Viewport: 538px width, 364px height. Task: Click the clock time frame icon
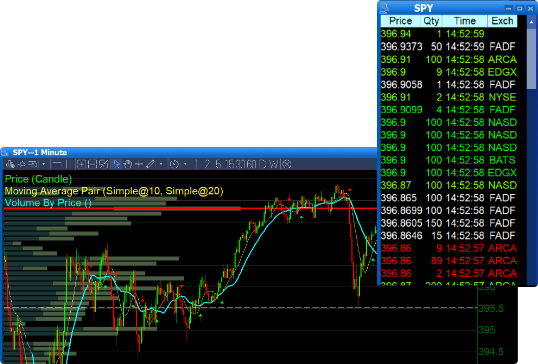tap(174, 164)
